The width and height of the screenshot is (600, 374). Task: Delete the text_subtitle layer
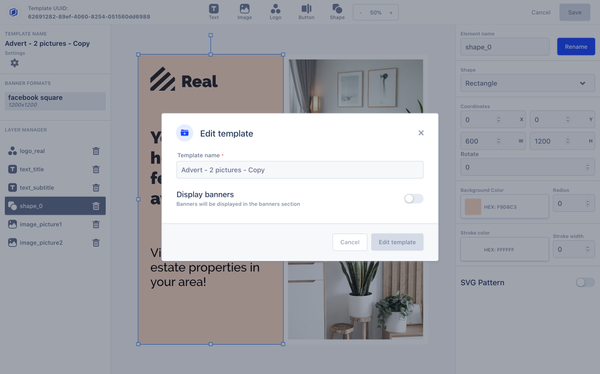[96, 188]
